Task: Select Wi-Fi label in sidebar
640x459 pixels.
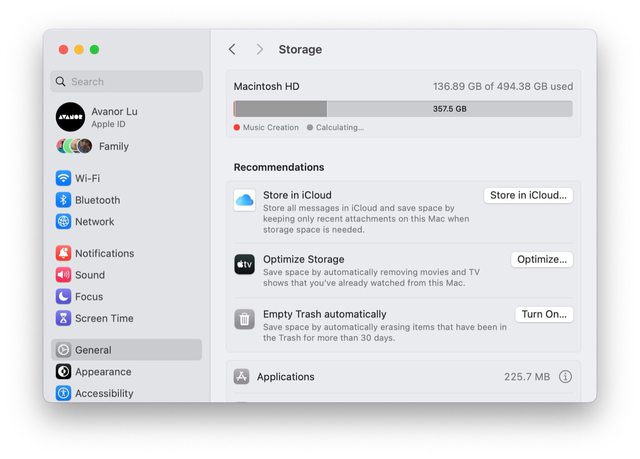Action: coord(88,178)
